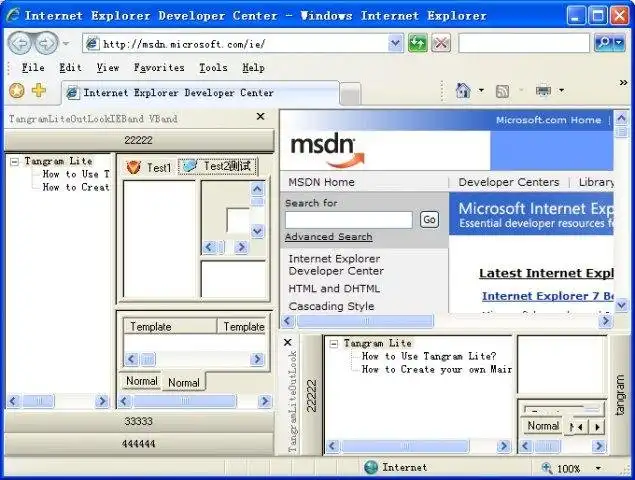Click the tab scroll-right arrow beside Normal
The width and height of the screenshot is (635, 480).
[x=597, y=427]
